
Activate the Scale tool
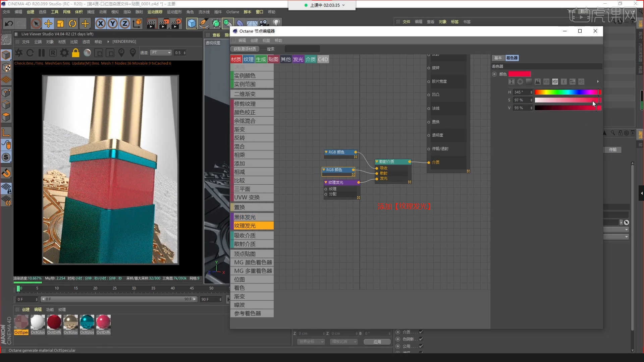(x=60, y=23)
